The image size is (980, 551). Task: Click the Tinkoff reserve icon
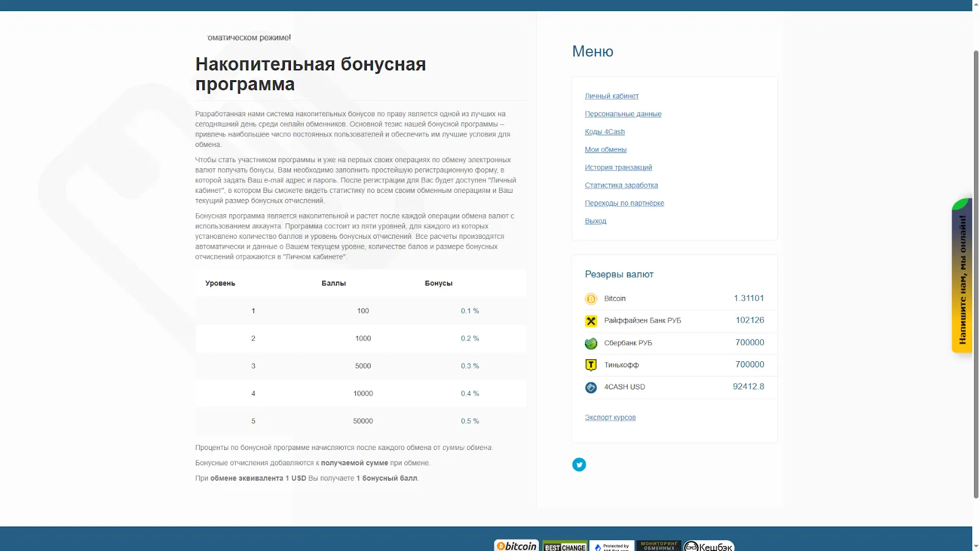[591, 365]
